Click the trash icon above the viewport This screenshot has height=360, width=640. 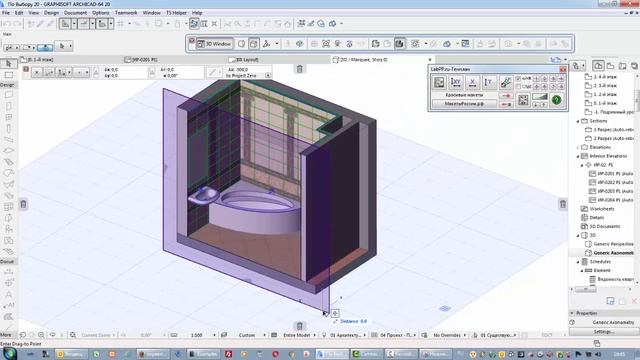pos(300,69)
